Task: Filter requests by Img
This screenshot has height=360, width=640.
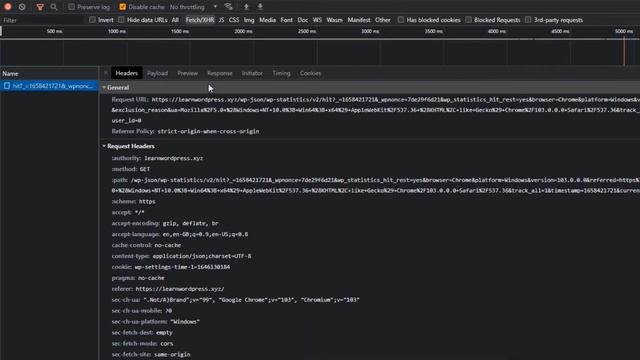Action: coord(249,20)
